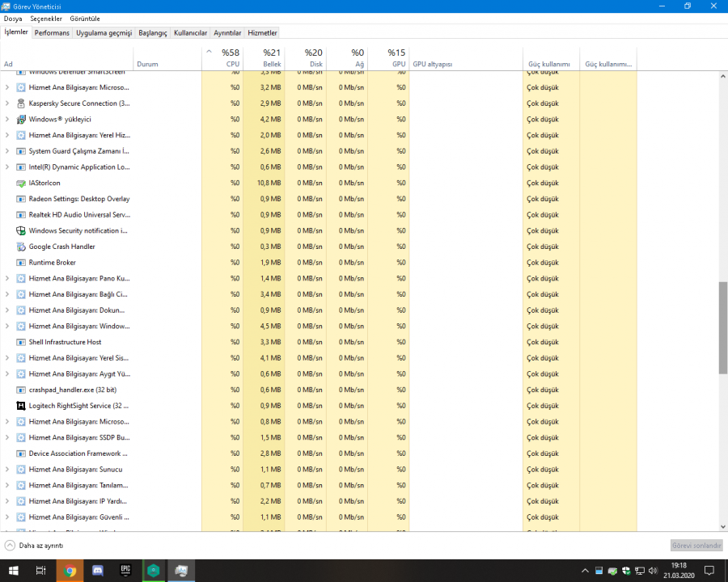
Task: Open Epic Games Launcher from the taskbar
Action: (x=125, y=571)
